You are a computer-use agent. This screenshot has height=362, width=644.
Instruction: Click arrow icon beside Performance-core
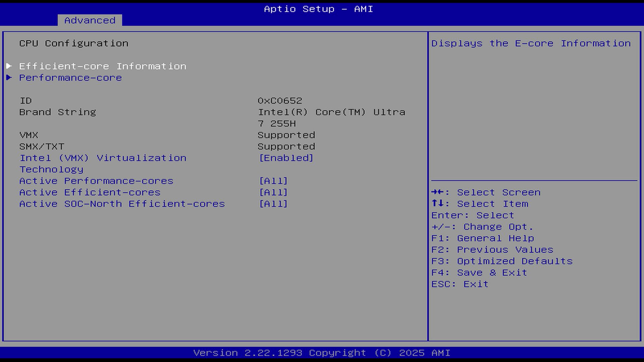pyautogui.click(x=9, y=77)
